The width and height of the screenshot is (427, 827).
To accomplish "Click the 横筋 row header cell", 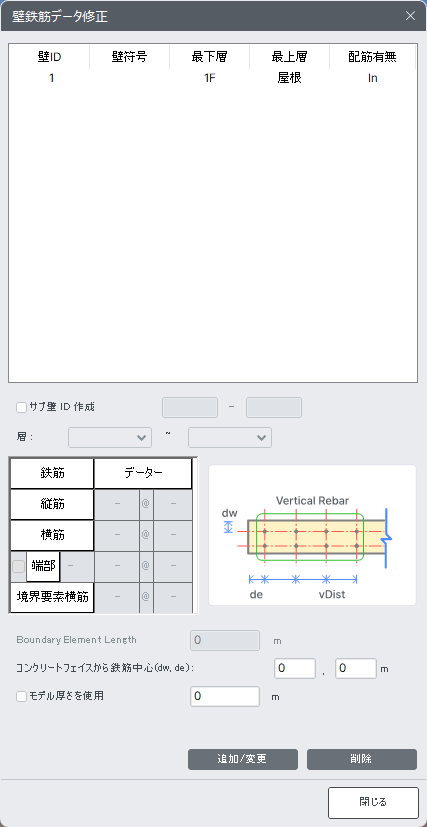I will [x=52, y=535].
